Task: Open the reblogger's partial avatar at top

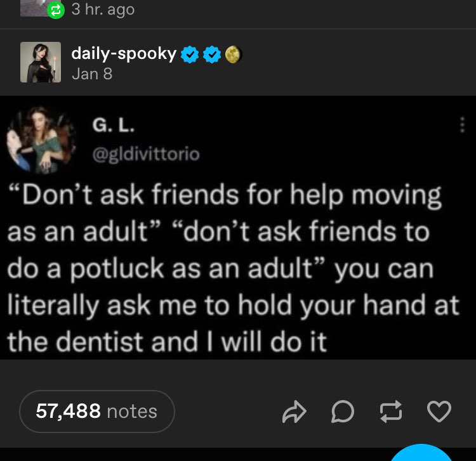Action: click(x=34, y=8)
